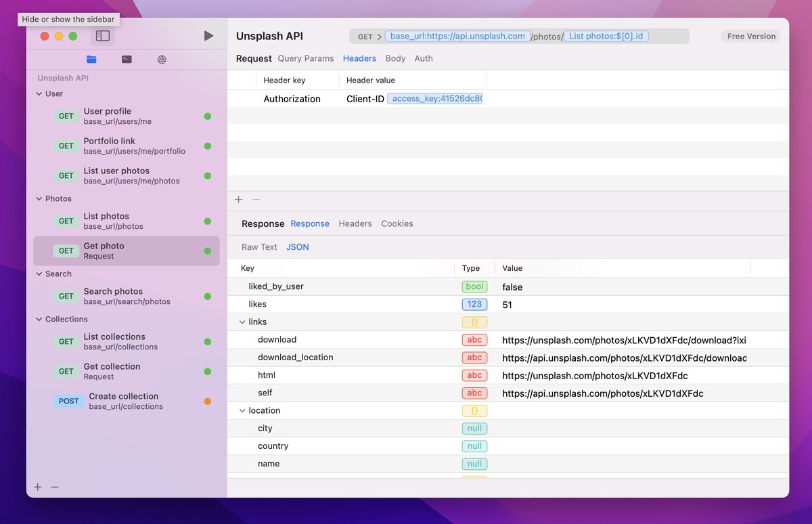Image resolution: width=812 pixels, height=524 pixels.
Task: Click the minus icon to remove a sidebar request
Action: coord(55,487)
